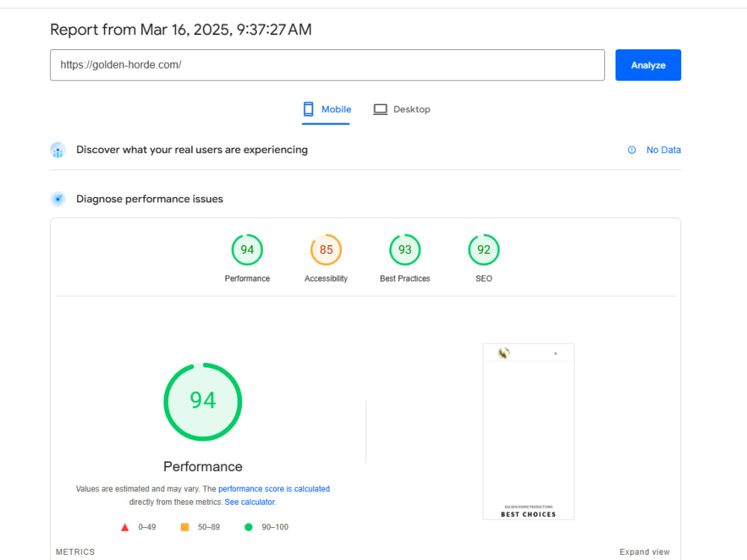Click the Expand view toggle
This screenshot has width=747, height=560.
(x=645, y=552)
